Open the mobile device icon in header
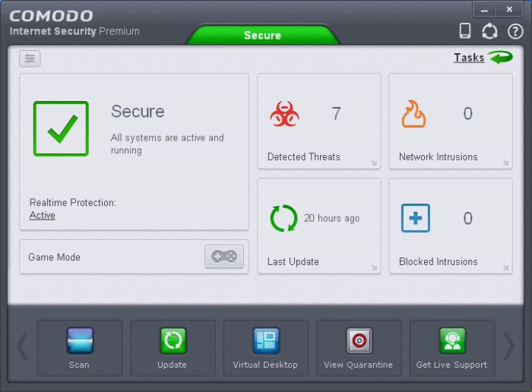 click(x=465, y=31)
